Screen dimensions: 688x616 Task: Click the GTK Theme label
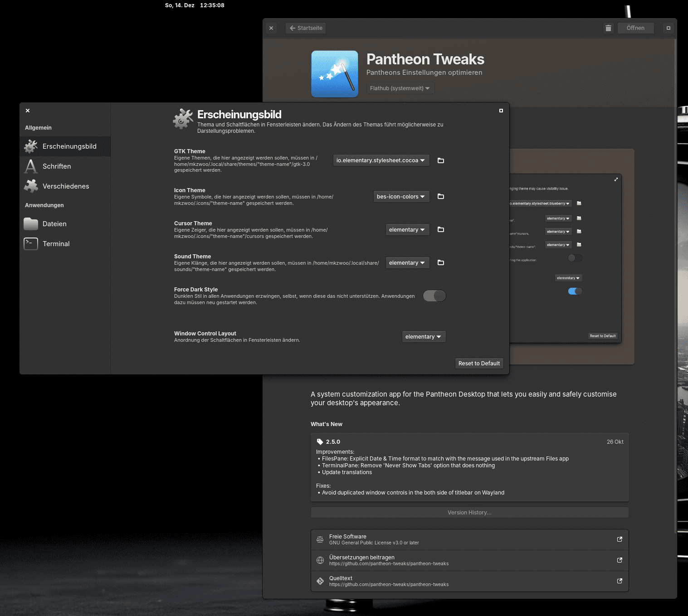[x=190, y=151]
